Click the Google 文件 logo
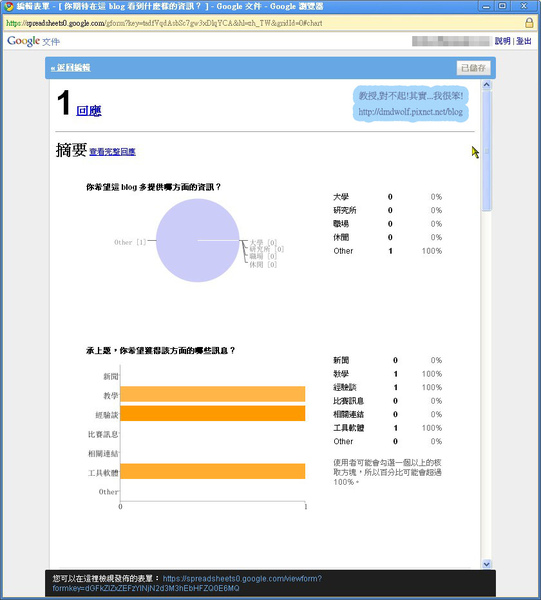Viewport: 541px width, 600px height. click(x=34, y=41)
